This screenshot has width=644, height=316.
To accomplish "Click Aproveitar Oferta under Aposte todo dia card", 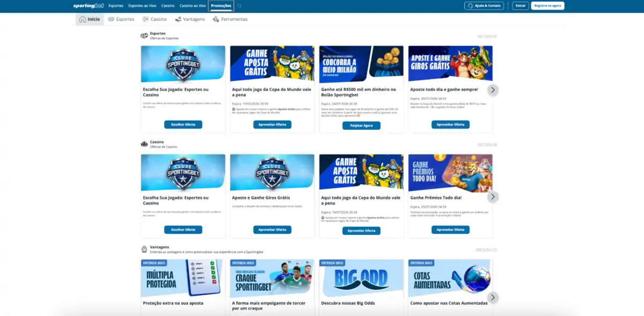I will 450,124.
